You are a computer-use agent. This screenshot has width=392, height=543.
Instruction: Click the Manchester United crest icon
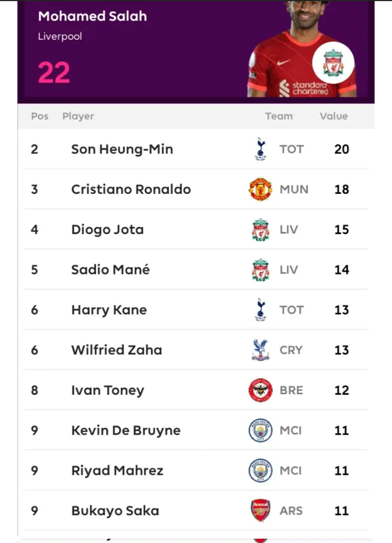tap(260, 190)
